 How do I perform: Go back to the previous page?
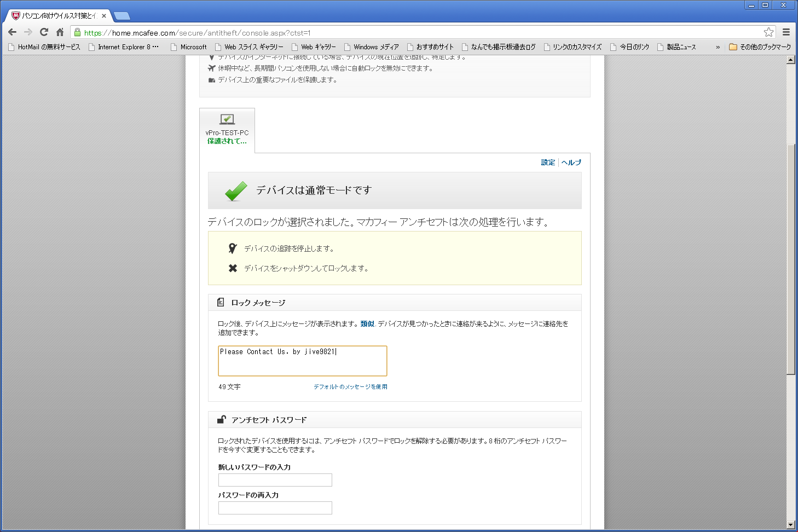(x=13, y=32)
